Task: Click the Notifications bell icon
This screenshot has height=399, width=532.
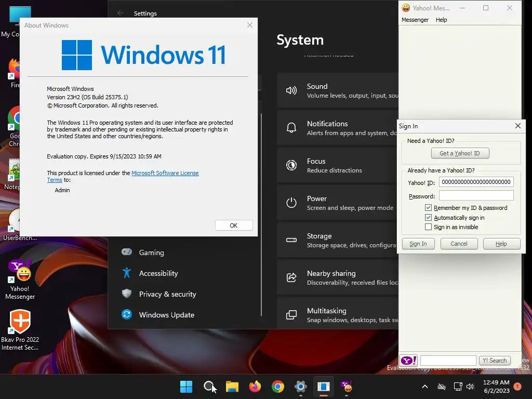Action: click(291, 128)
